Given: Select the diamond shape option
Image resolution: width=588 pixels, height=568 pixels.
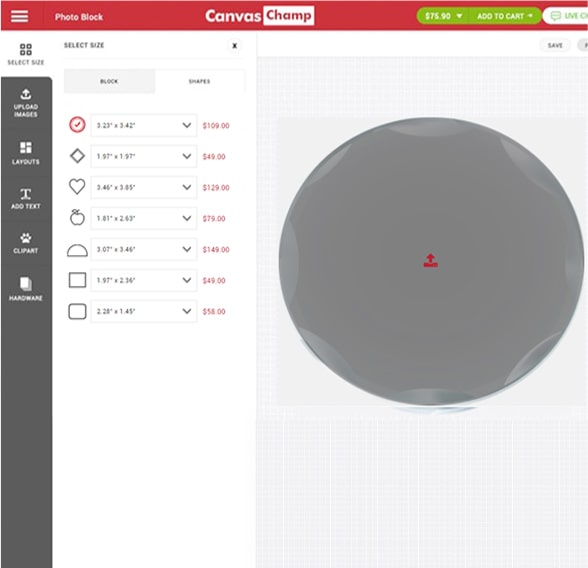Looking at the screenshot, I should pos(77,156).
